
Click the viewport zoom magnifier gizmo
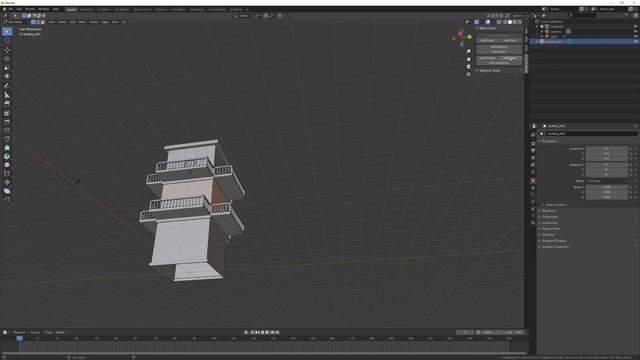coord(469,51)
